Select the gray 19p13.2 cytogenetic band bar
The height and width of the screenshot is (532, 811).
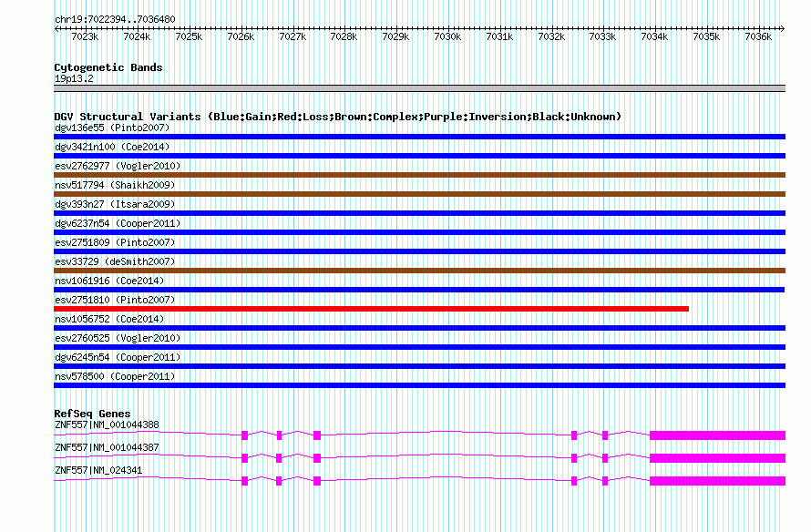coord(419,88)
